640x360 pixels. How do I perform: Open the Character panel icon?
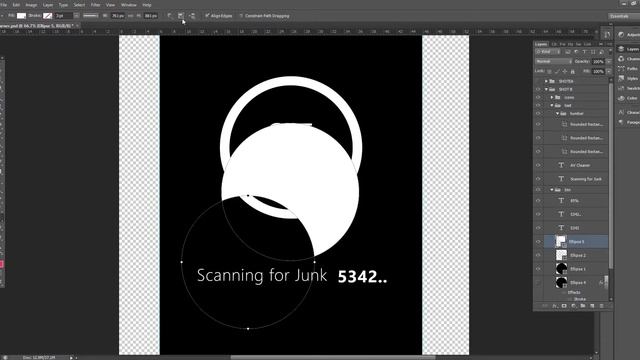[621, 112]
